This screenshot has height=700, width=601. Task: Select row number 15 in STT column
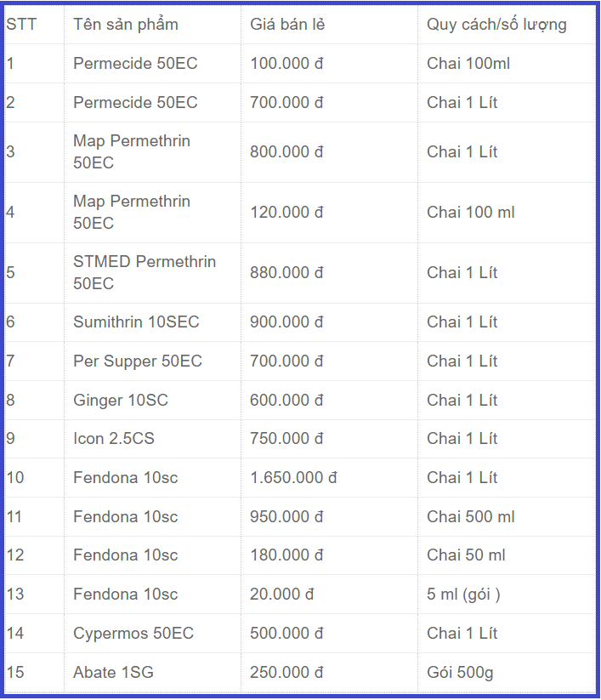pyautogui.click(x=15, y=673)
